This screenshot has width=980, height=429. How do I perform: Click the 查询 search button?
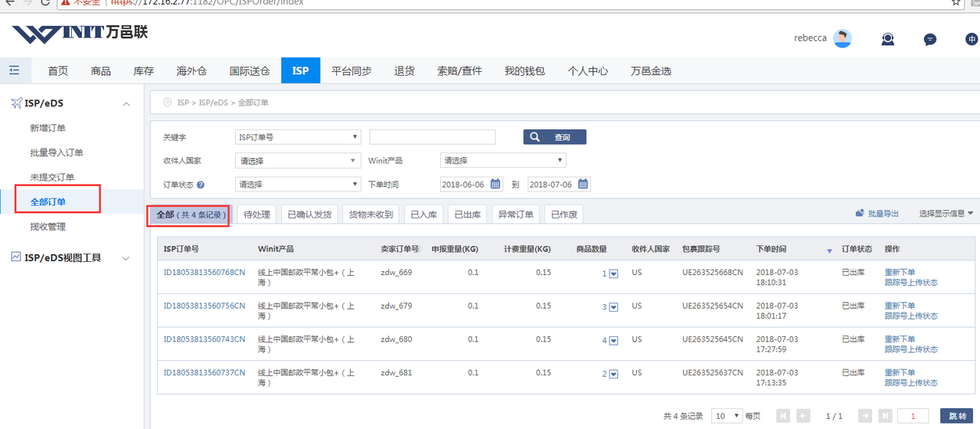(555, 137)
